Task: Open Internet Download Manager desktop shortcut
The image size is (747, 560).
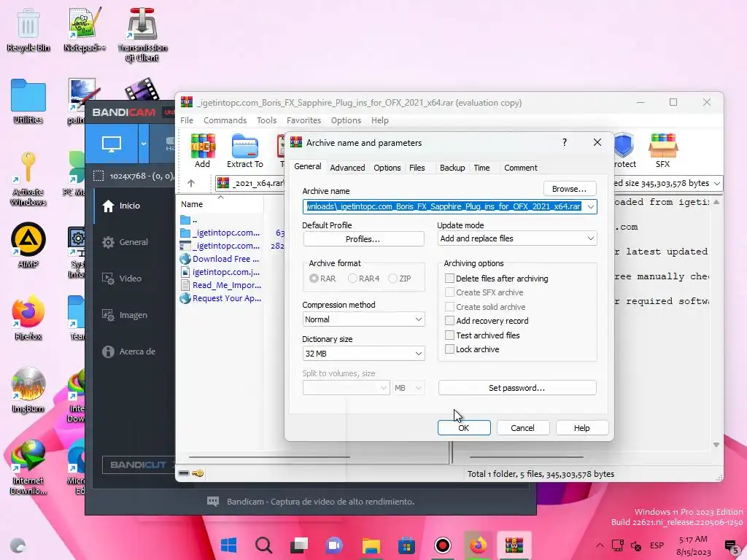Action: [28, 467]
